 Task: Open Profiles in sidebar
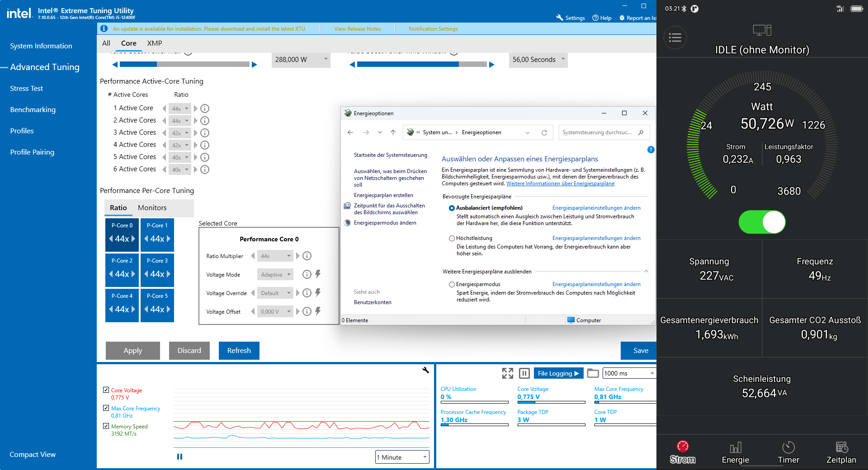point(22,131)
